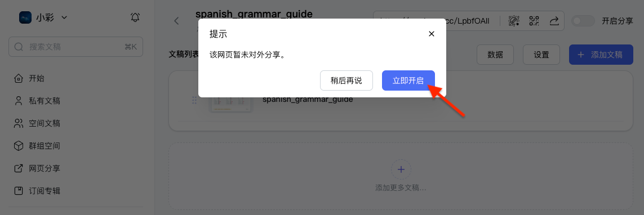Click the people icon beside 空间文稿
Viewport: 644px width, 215px height.
(19, 123)
